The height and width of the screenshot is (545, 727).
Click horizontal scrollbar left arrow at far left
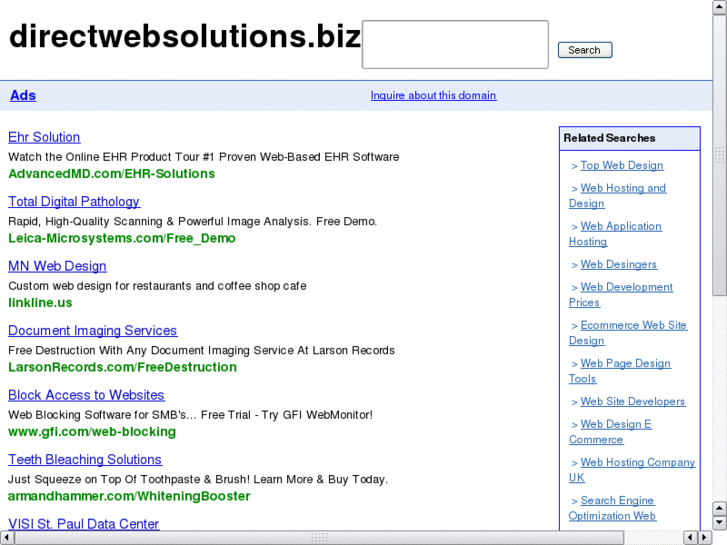[6, 538]
